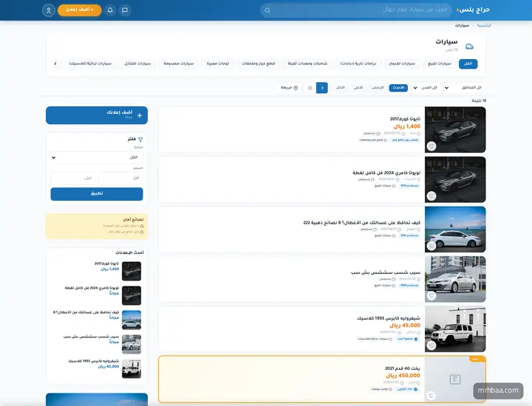Click the search magnifier icon
The image size is (532, 406).
[x=267, y=10]
